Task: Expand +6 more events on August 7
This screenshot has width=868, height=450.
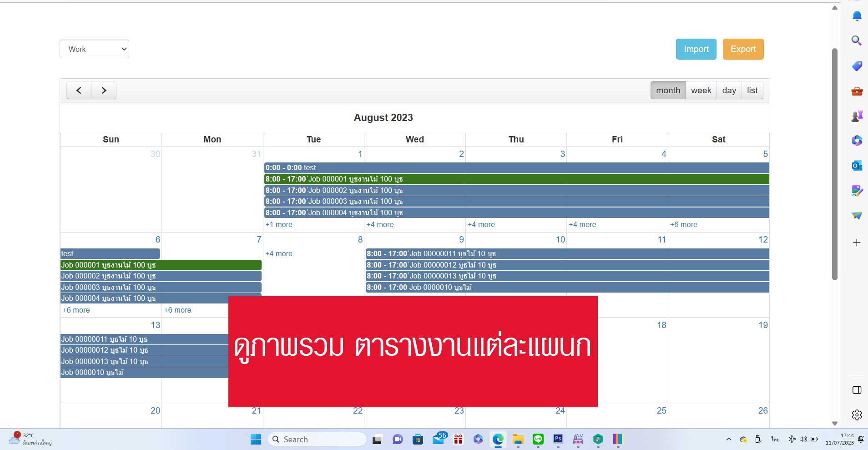Action: tap(178, 310)
